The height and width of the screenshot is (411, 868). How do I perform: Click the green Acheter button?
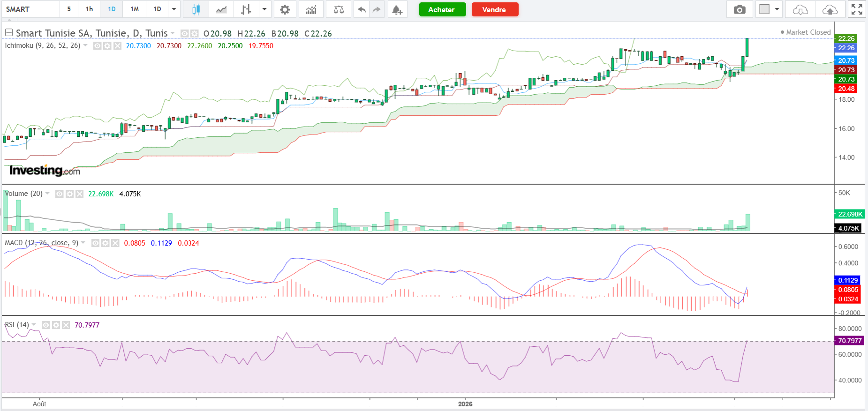coord(442,9)
